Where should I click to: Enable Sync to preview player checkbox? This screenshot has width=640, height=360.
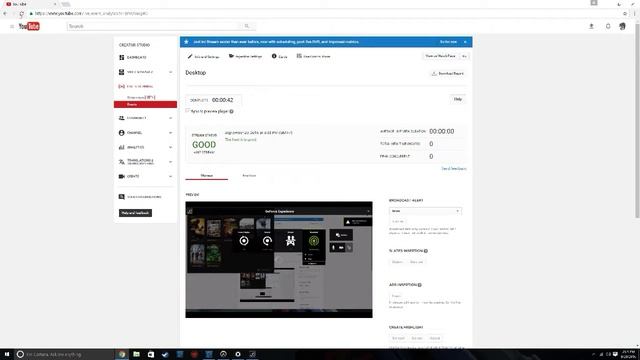pyautogui.click(x=188, y=111)
